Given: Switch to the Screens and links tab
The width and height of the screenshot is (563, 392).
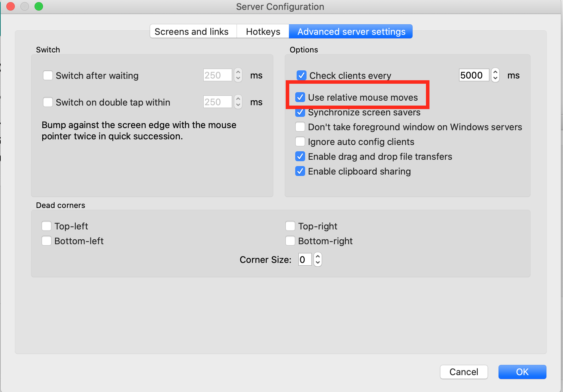Looking at the screenshot, I should coord(193,31).
